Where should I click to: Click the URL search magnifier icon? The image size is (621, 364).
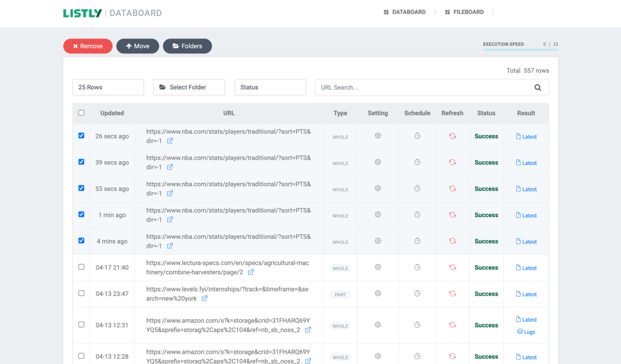click(x=537, y=87)
